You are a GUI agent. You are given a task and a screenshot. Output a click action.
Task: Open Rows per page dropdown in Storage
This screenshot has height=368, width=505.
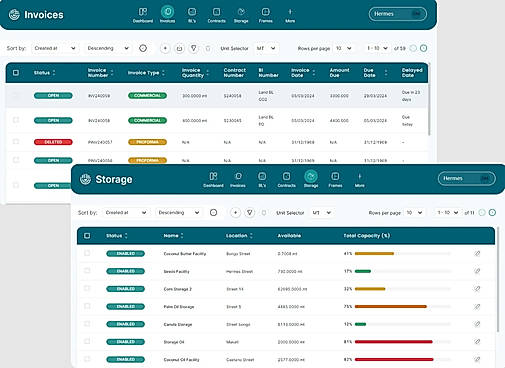(x=414, y=213)
